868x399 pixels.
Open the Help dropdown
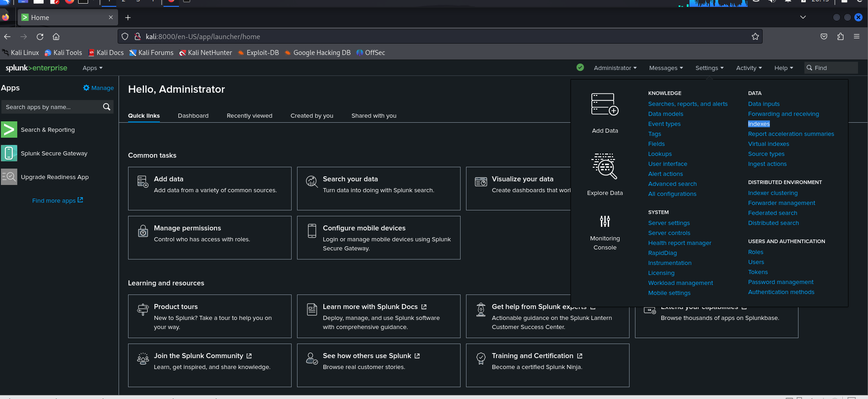tap(784, 68)
